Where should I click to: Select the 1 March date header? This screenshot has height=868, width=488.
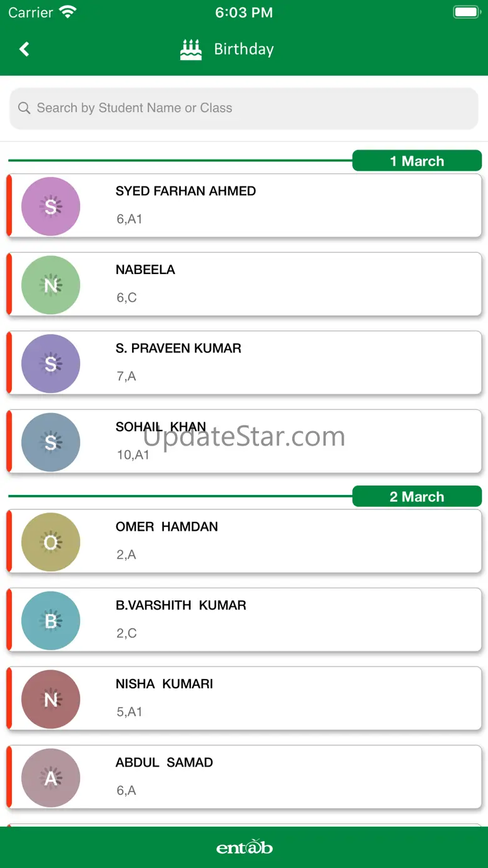(417, 161)
